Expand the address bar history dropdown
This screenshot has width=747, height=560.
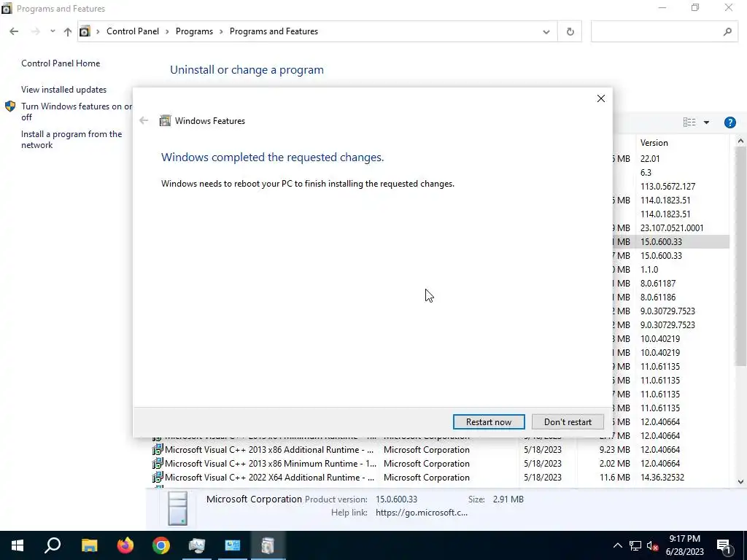pos(546,32)
